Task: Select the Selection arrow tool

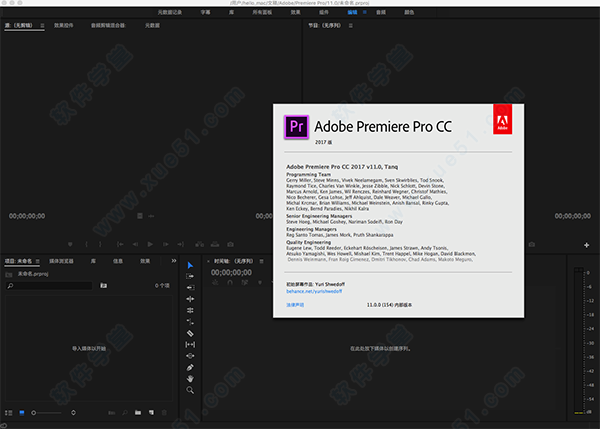Action: pos(190,265)
